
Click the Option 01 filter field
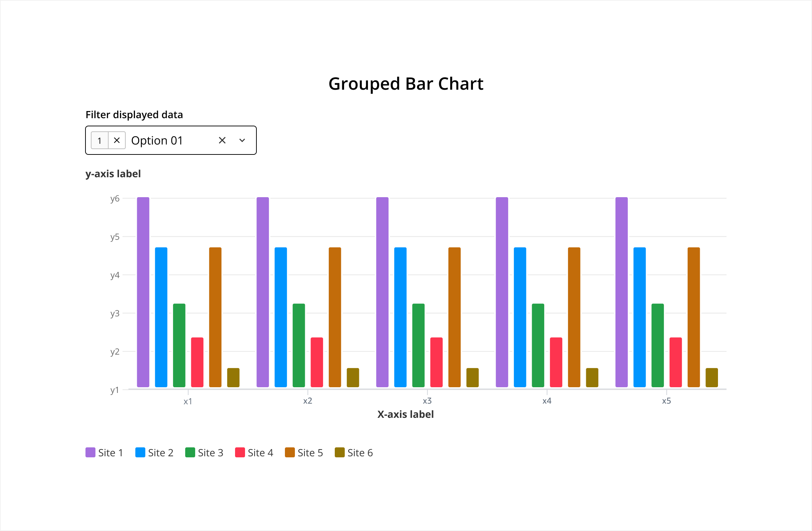171,140
